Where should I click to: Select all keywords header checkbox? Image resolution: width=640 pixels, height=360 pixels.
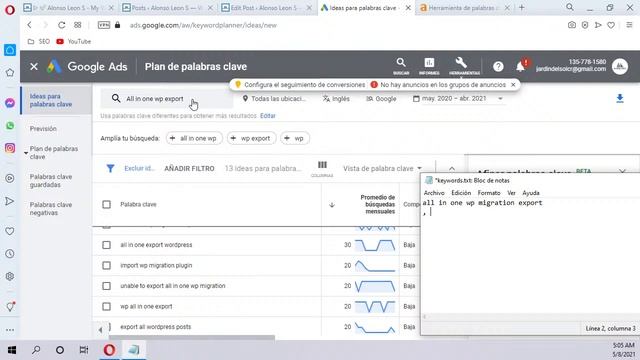tap(107, 204)
